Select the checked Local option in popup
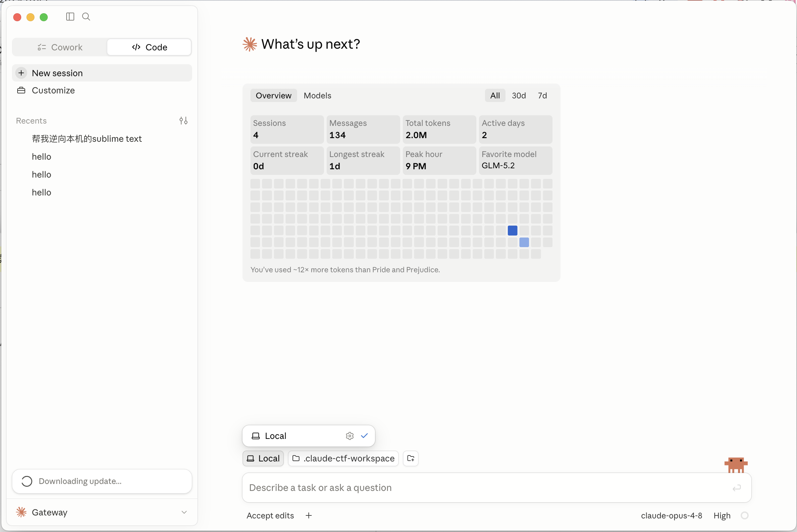The width and height of the screenshot is (797, 532). (x=308, y=436)
